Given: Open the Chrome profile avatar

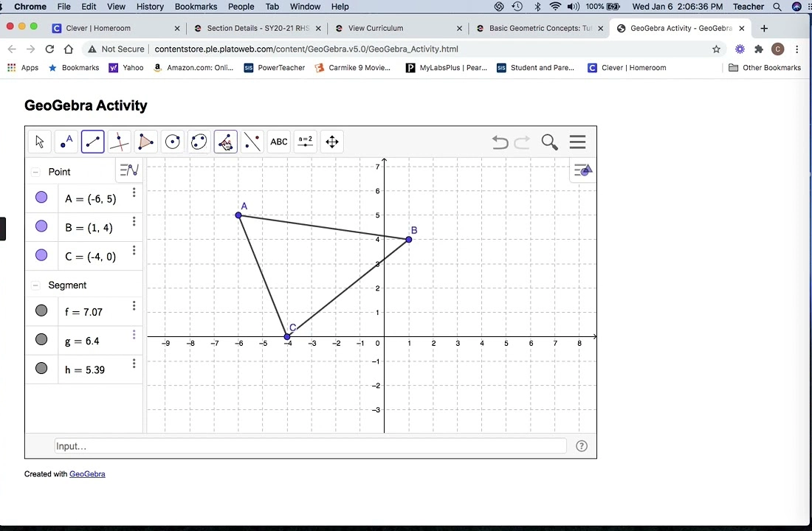Looking at the screenshot, I should pyautogui.click(x=777, y=49).
